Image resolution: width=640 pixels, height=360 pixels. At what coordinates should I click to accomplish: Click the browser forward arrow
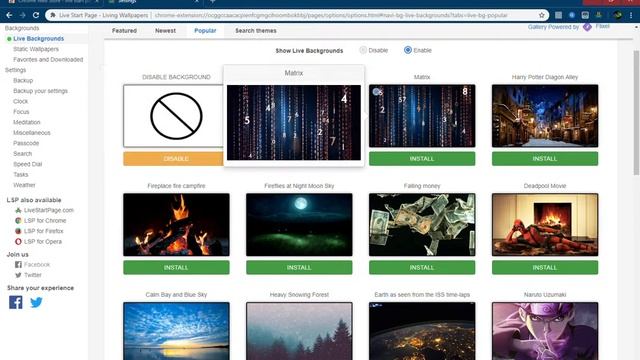23,15
